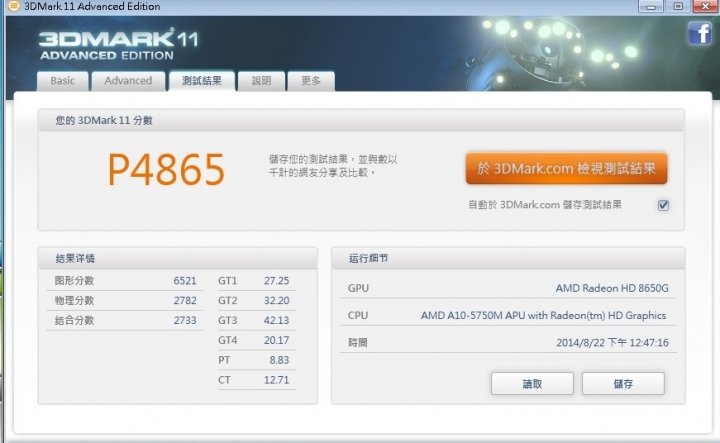This screenshot has height=443, width=720.
Task: Click the GT2 value 32.20
Action: point(276,301)
